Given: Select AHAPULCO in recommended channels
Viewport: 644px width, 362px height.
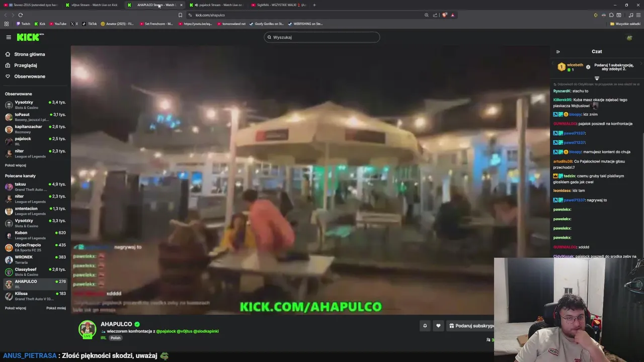Looking at the screenshot, I should click(35, 284).
